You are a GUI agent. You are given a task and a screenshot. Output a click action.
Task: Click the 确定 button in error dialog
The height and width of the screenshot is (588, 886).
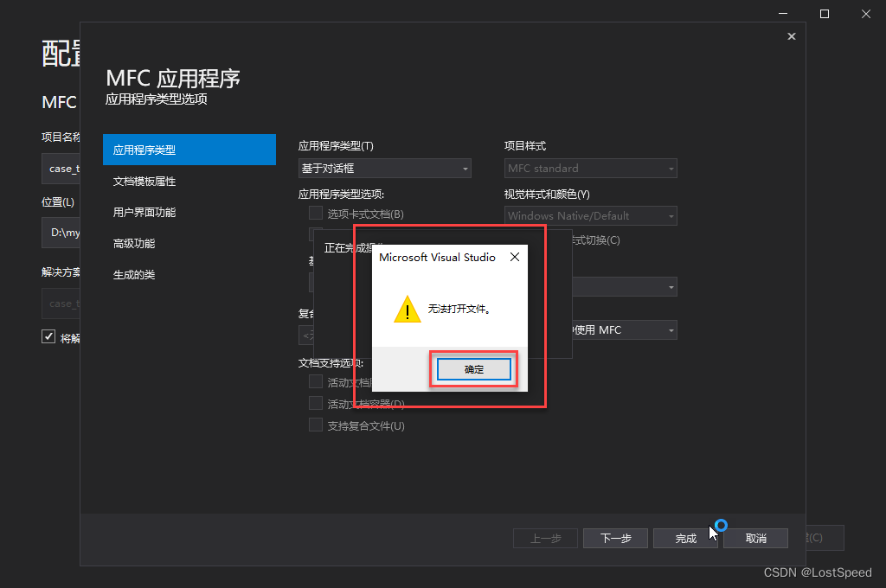pos(473,368)
